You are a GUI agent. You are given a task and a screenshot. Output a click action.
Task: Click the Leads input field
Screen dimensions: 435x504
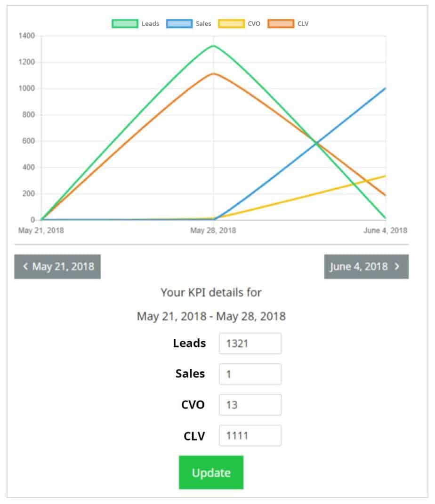point(250,344)
